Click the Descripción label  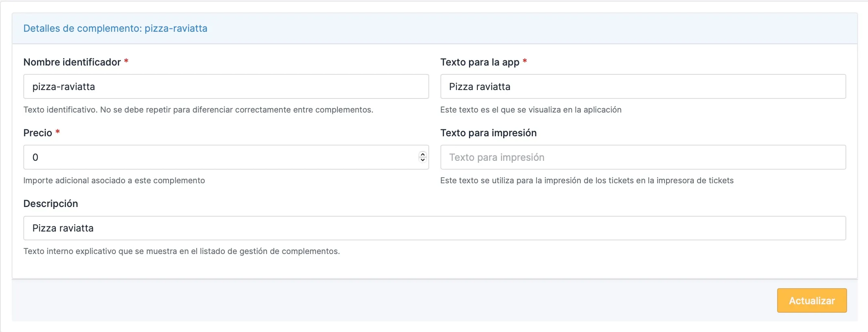pos(51,204)
